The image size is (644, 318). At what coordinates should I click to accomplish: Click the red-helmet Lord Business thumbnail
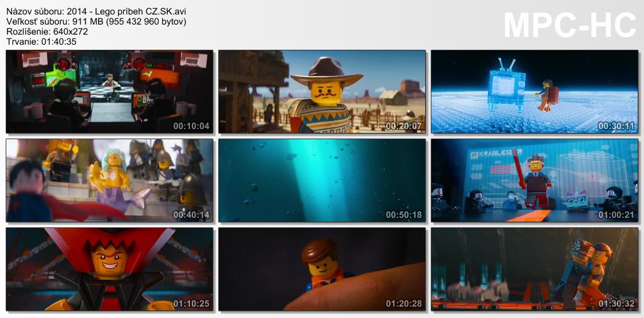[109, 269]
